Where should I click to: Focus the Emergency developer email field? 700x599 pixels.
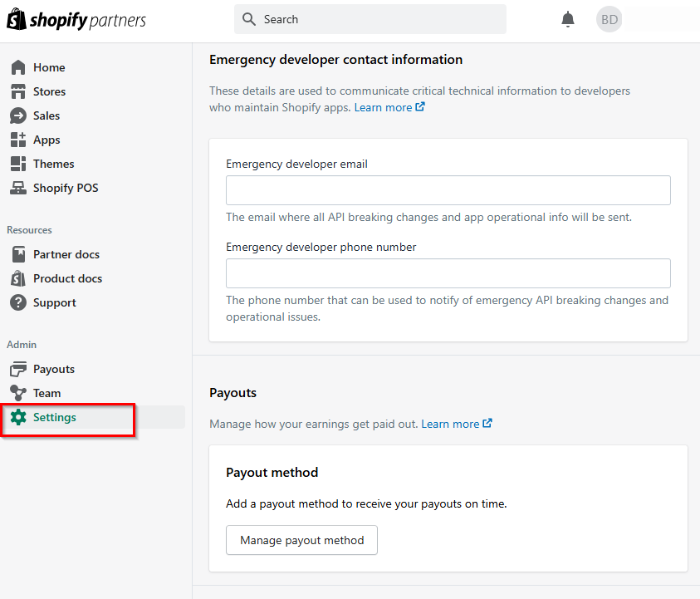click(448, 190)
